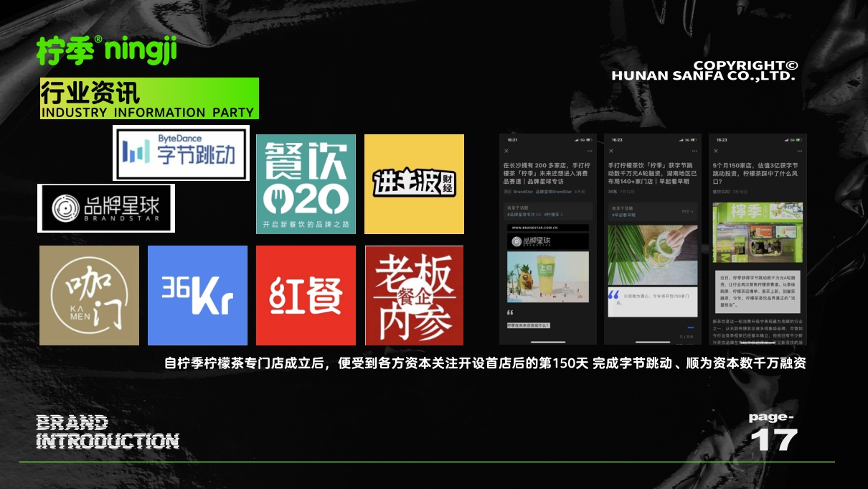Open three-dot menu in first phone article
The image size is (868, 489).
590,152
